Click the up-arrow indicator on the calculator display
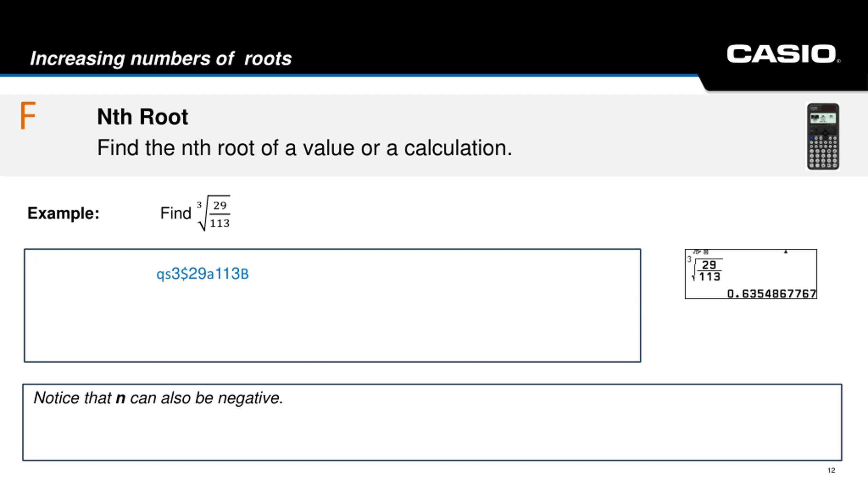This screenshot has height=488, width=868. 786,252
